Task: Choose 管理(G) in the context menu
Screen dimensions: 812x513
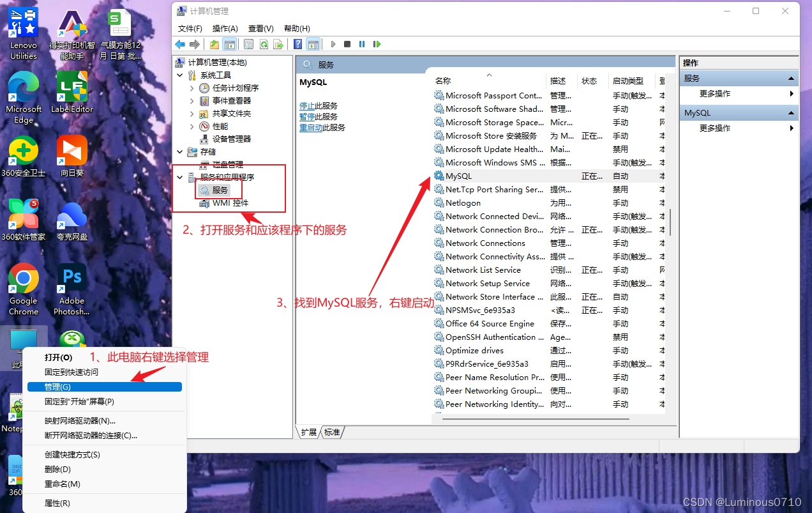Action: (x=105, y=387)
